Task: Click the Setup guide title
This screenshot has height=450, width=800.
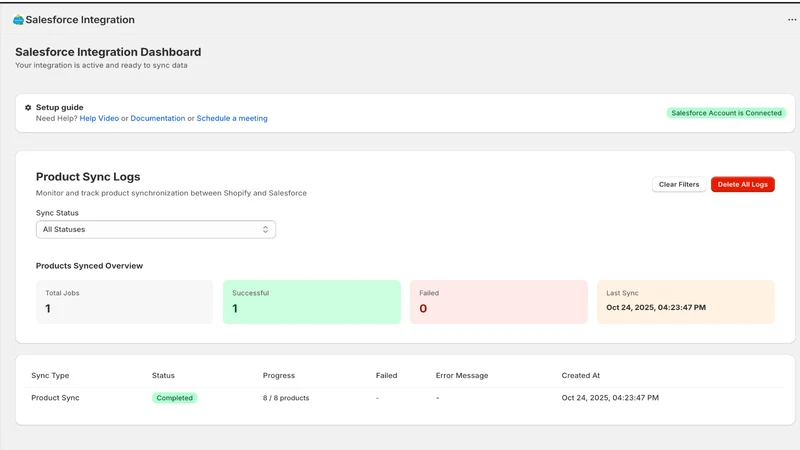Action: click(x=59, y=108)
